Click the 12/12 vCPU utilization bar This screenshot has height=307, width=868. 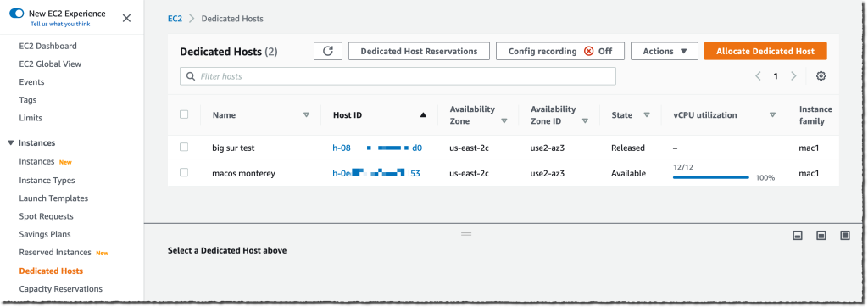click(x=711, y=178)
